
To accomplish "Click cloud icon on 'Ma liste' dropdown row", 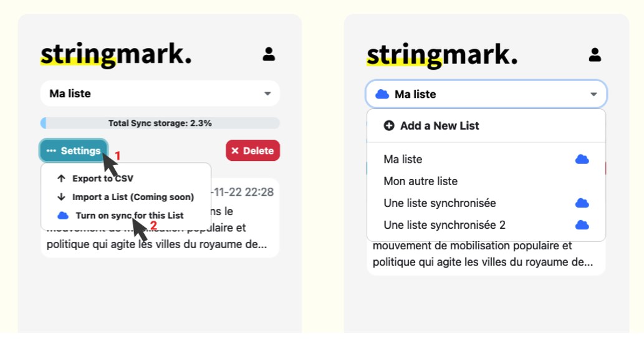I will point(582,160).
